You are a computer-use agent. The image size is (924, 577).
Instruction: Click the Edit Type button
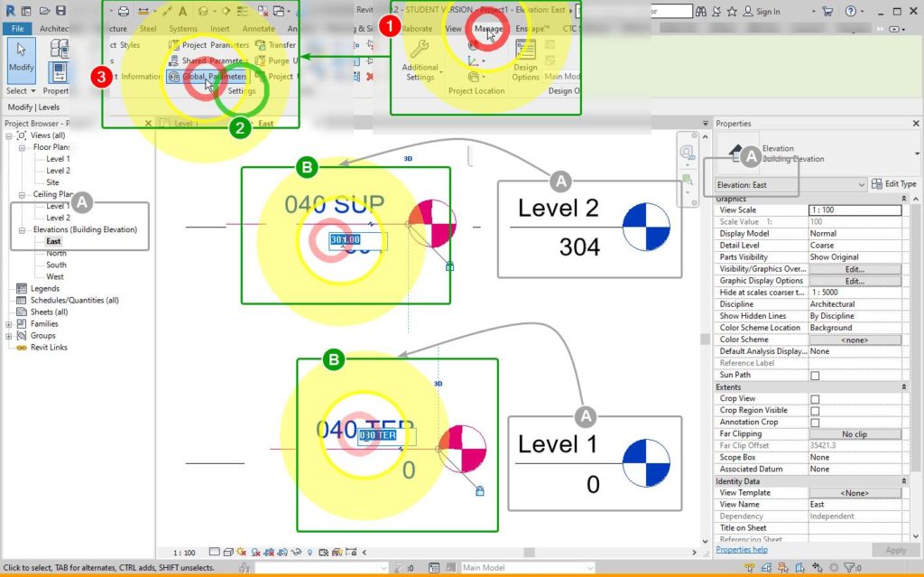pyautogui.click(x=894, y=184)
